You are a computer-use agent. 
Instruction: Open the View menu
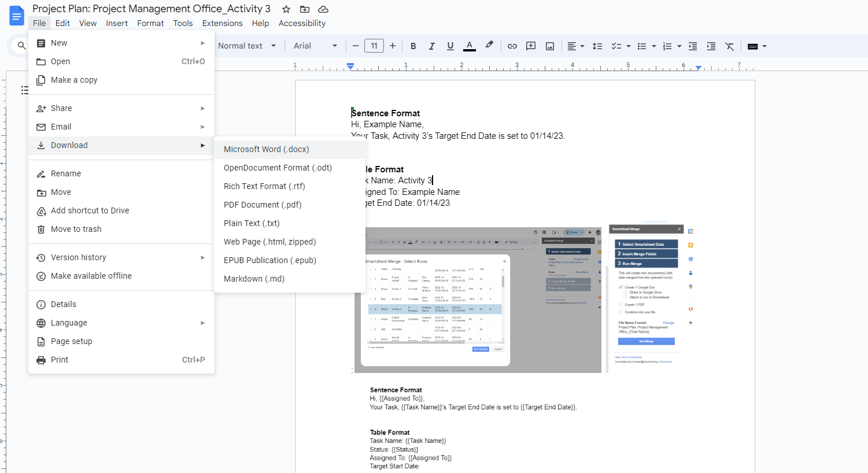[88, 23]
